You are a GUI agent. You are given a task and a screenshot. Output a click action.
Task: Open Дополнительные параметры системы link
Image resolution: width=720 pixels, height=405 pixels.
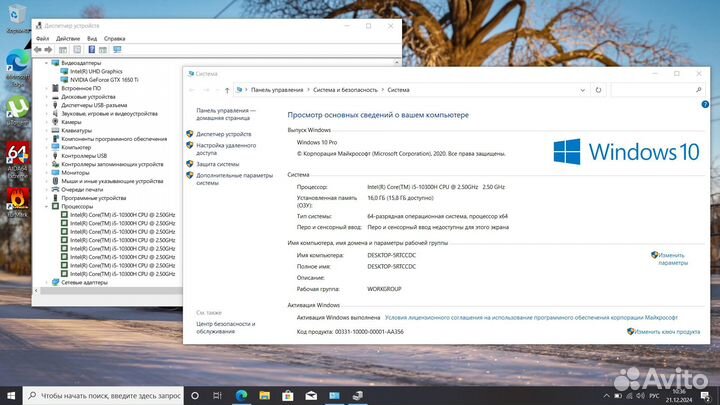click(234, 179)
